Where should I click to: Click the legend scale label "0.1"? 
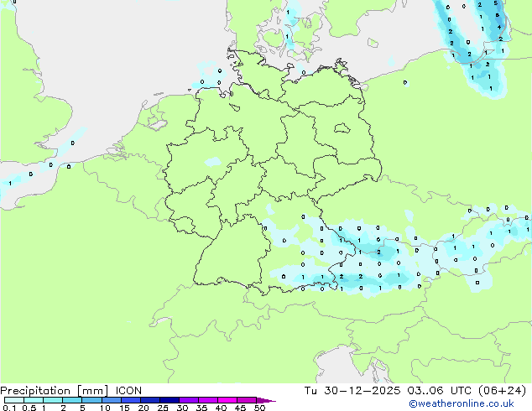9,408
